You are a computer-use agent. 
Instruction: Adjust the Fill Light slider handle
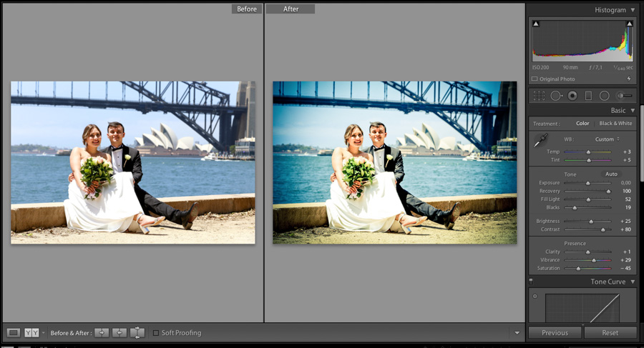(588, 199)
